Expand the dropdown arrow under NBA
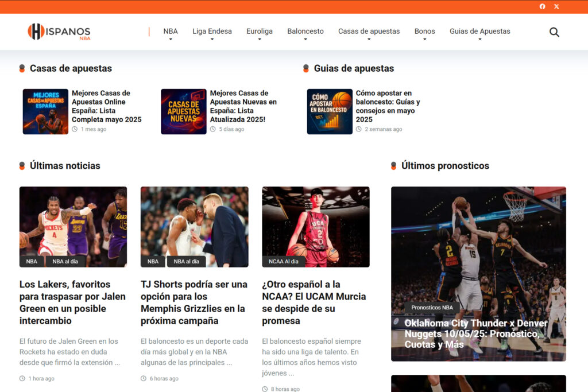The width and height of the screenshot is (588, 392). click(171, 40)
